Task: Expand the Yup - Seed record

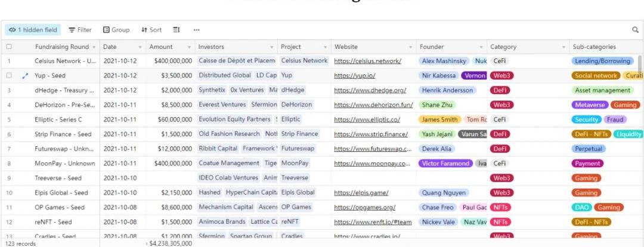Action: coord(25,76)
